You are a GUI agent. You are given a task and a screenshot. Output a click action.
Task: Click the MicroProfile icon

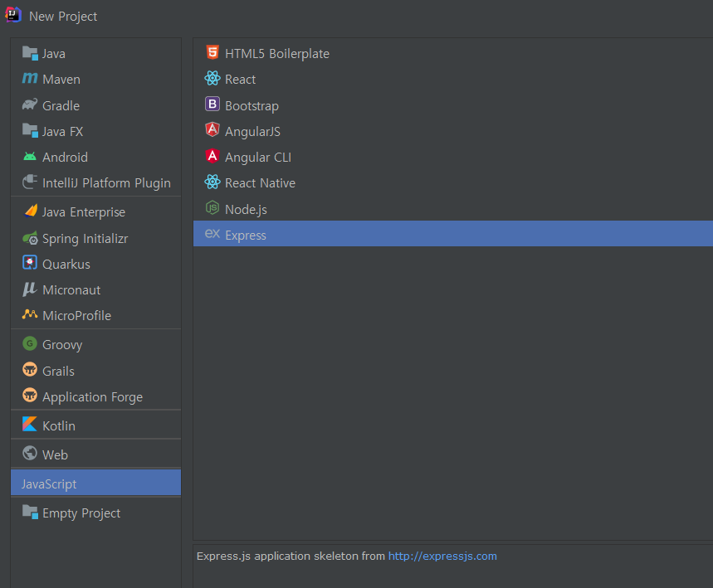(30, 314)
